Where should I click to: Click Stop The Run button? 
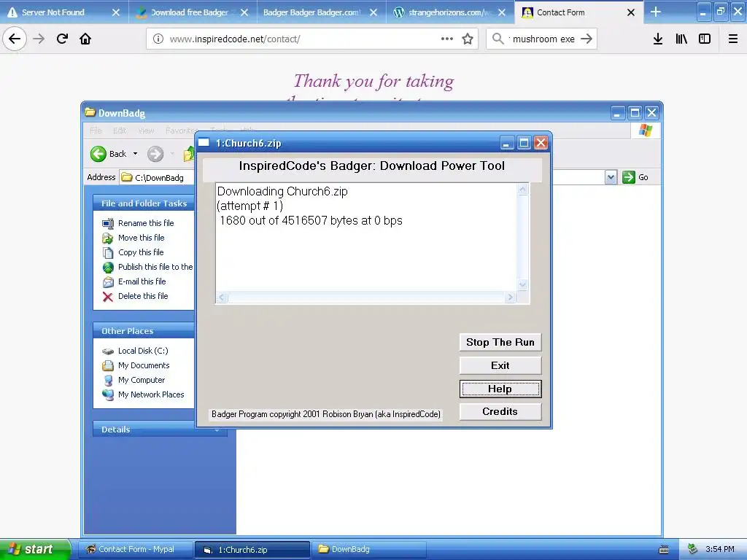tap(500, 343)
